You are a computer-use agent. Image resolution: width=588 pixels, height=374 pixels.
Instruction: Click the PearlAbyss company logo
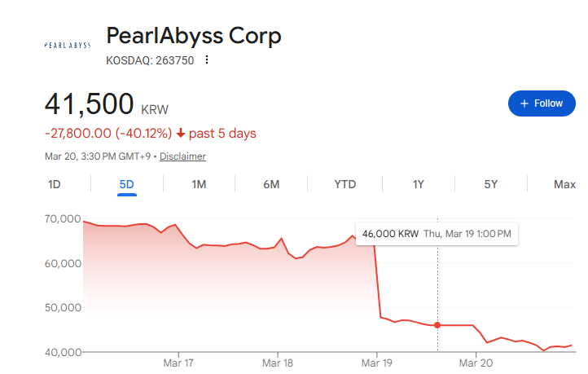(67, 46)
